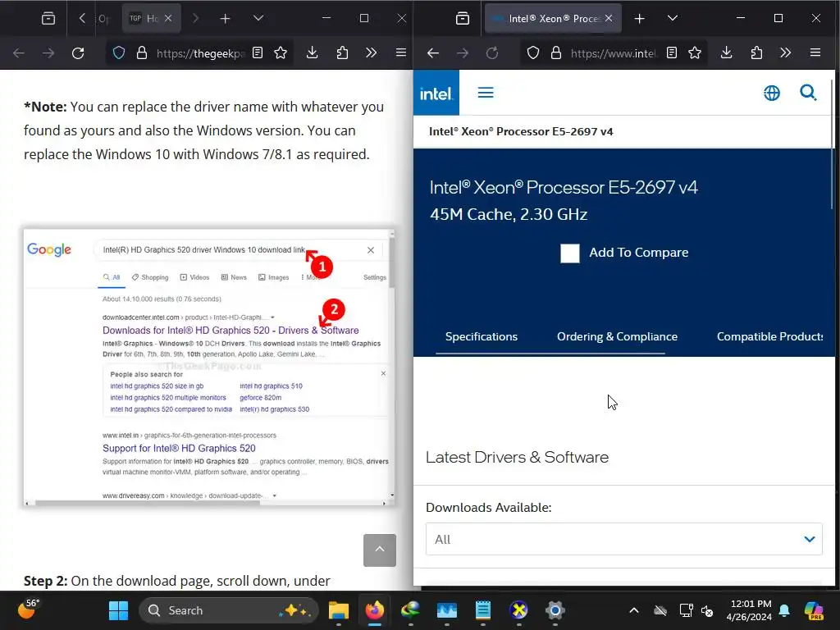The image size is (840, 630).
Task: Click the Intel logo
Action: 436,93
